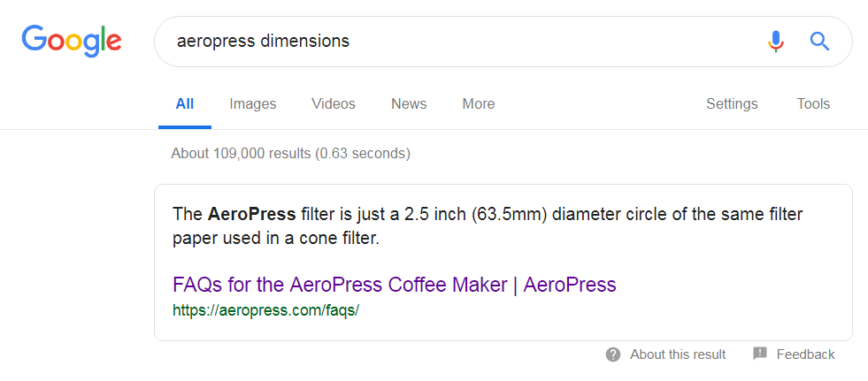Click the snippet sentence about 2.5 inch diameter
This screenshot has width=868, height=381.
point(488,226)
